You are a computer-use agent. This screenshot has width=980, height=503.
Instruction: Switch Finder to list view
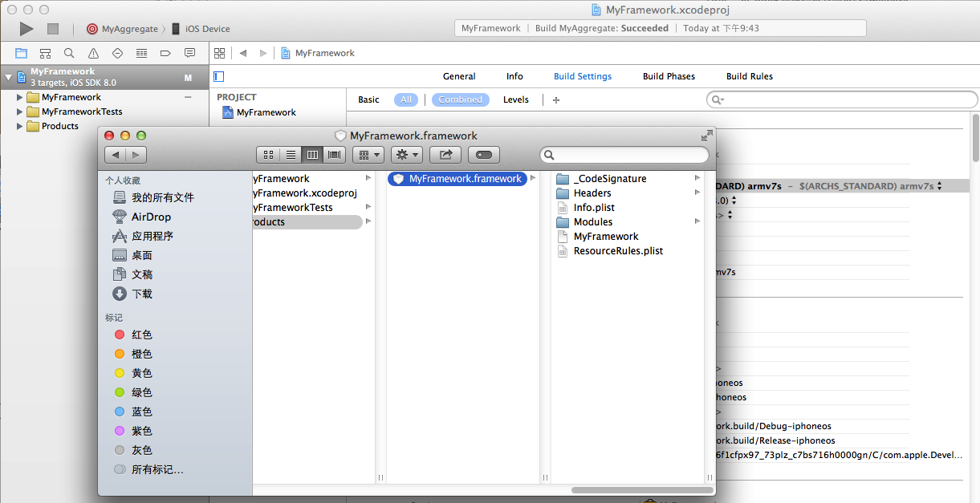point(291,155)
